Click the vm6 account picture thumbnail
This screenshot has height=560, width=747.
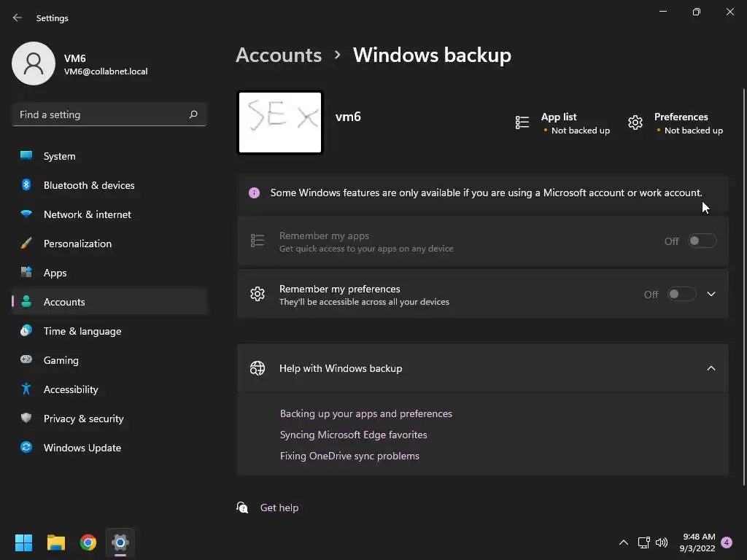tap(280, 122)
